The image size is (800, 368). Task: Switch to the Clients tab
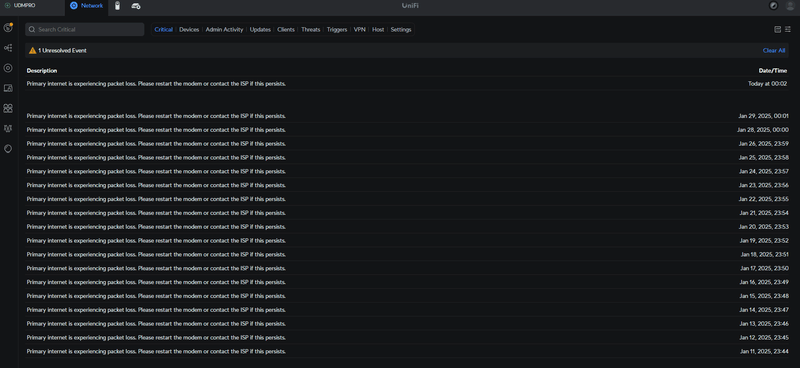286,30
